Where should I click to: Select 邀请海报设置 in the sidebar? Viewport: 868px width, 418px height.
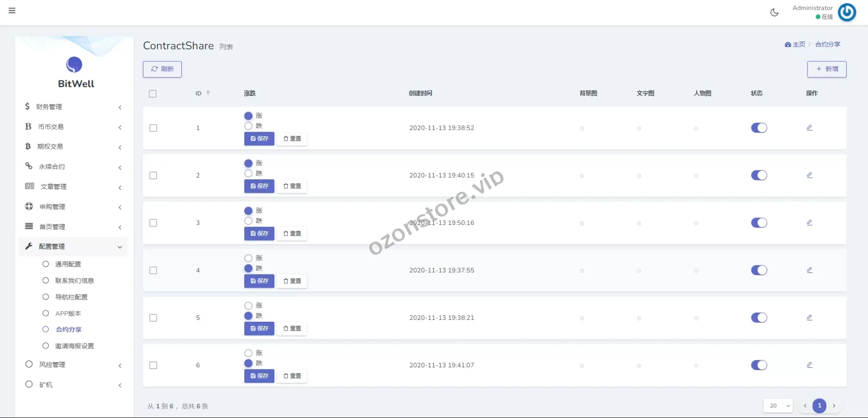click(74, 346)
